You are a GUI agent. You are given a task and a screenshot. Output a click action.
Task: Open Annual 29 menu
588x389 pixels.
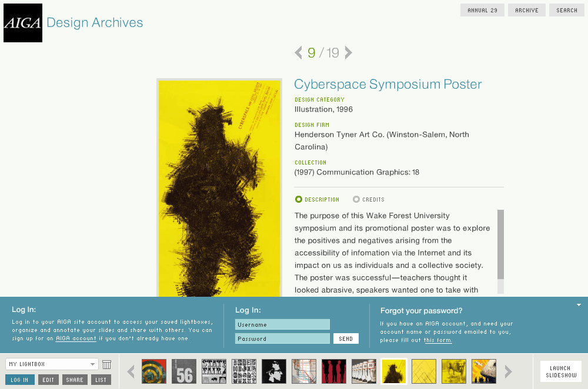(x=482, y=10)
